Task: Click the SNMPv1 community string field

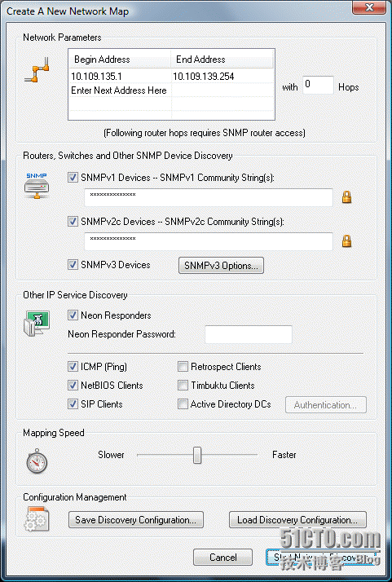Action: [209, 197]
